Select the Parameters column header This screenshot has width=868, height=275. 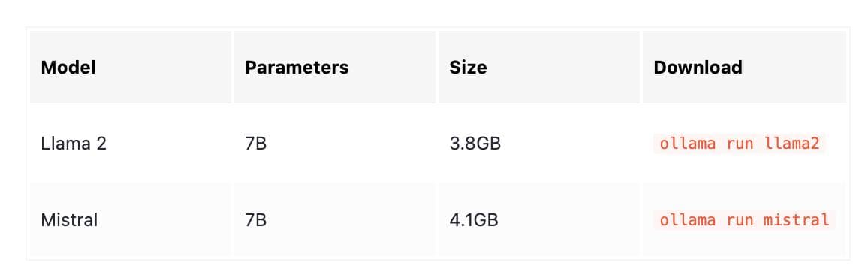(297, 67)
